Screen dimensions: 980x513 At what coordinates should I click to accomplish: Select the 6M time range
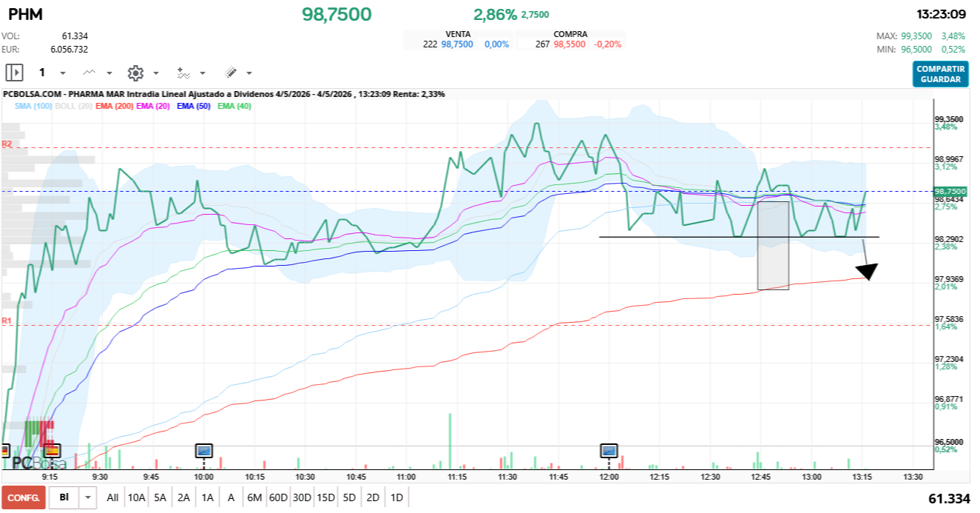254,497
